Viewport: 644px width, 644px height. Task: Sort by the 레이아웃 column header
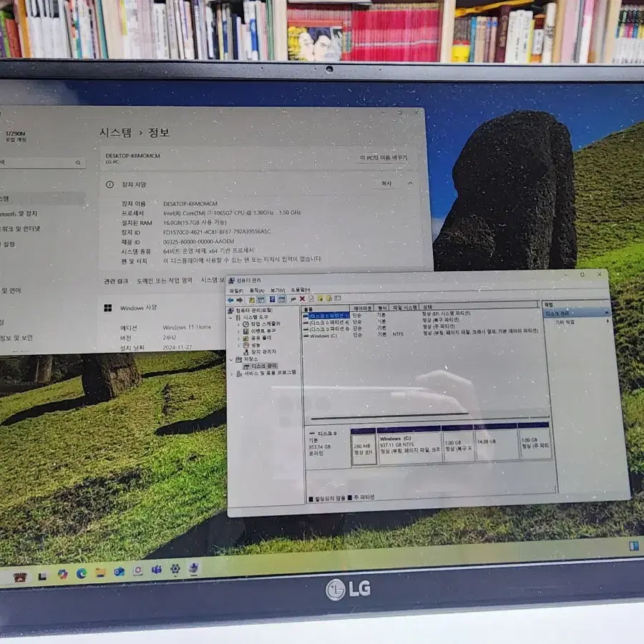click(x=362, y=308)
